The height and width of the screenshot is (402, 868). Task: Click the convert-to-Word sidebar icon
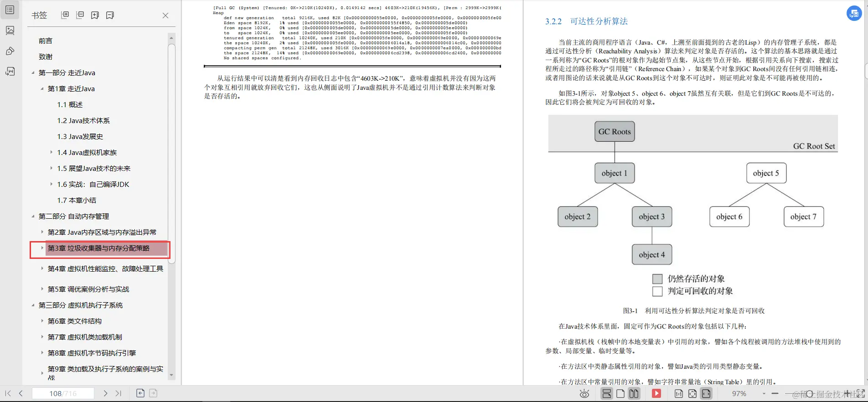click(10, 71)
